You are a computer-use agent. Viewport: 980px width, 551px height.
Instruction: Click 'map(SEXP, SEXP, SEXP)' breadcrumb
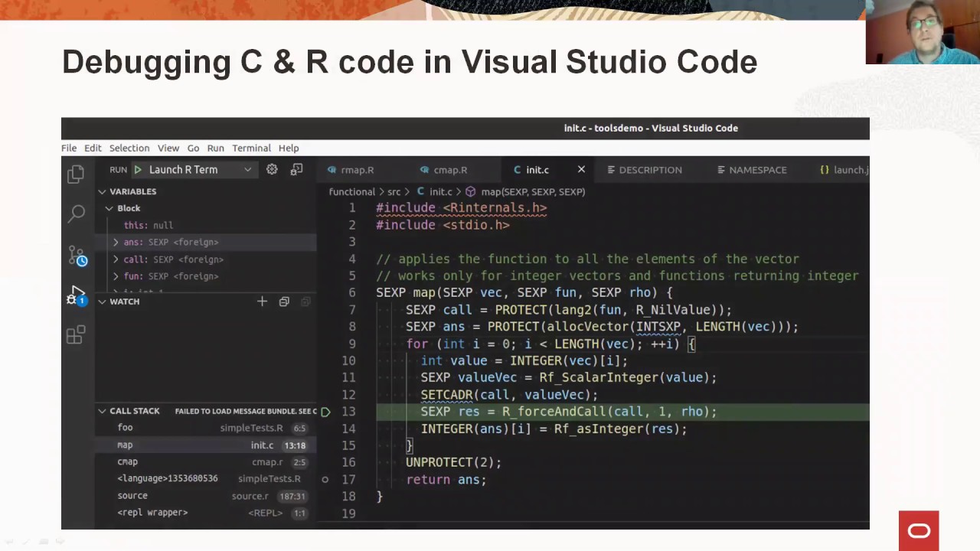tap(533, 191)
